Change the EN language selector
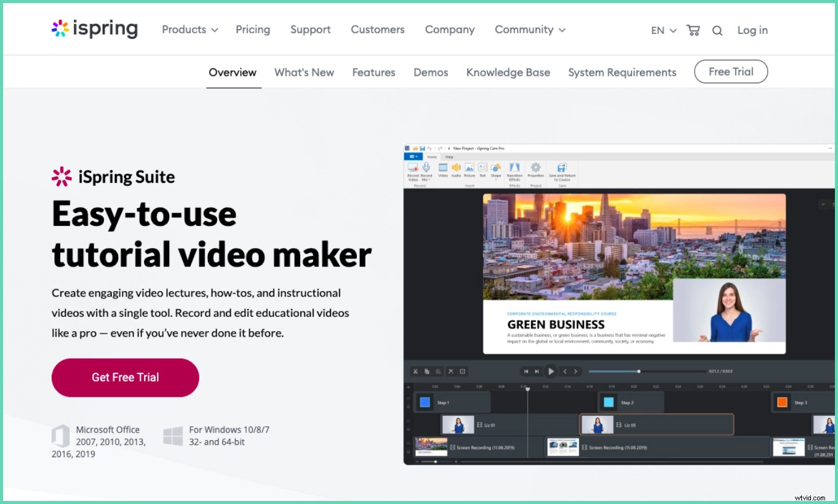The height and width of the screenshot is (504, 838). tap(662, 30)
